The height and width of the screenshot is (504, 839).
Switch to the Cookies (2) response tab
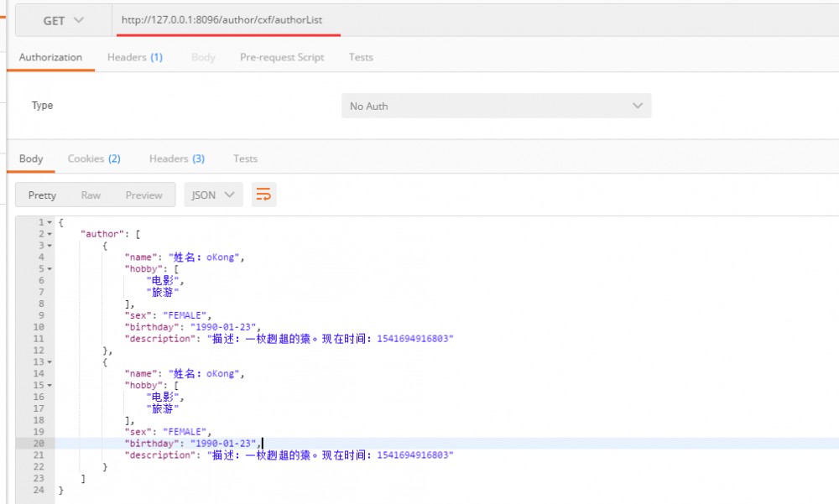(x=94, y=158)
